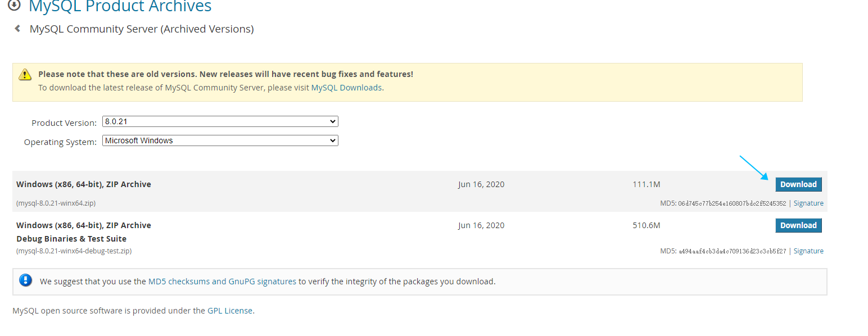Open the Product Version 8.0.21 dropdown

pos(220,121)
